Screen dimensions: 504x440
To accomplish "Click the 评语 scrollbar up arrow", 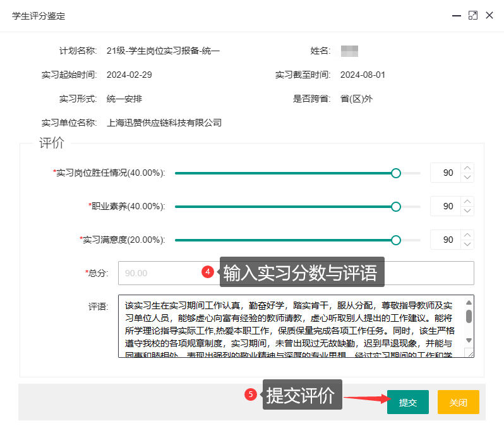I will (469, 302).
